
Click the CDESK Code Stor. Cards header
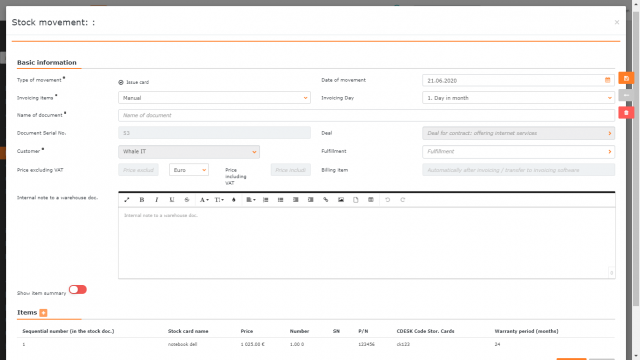425,331
